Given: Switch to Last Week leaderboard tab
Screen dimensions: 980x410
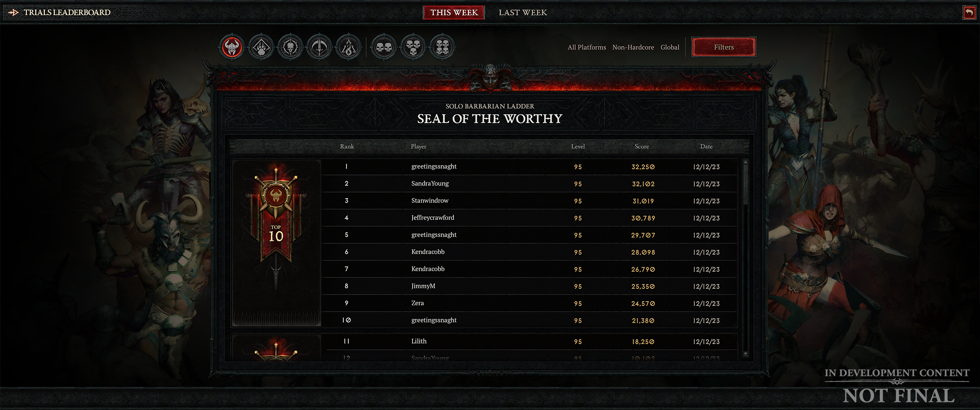Looking at the screenshot, I should point(522,13).
